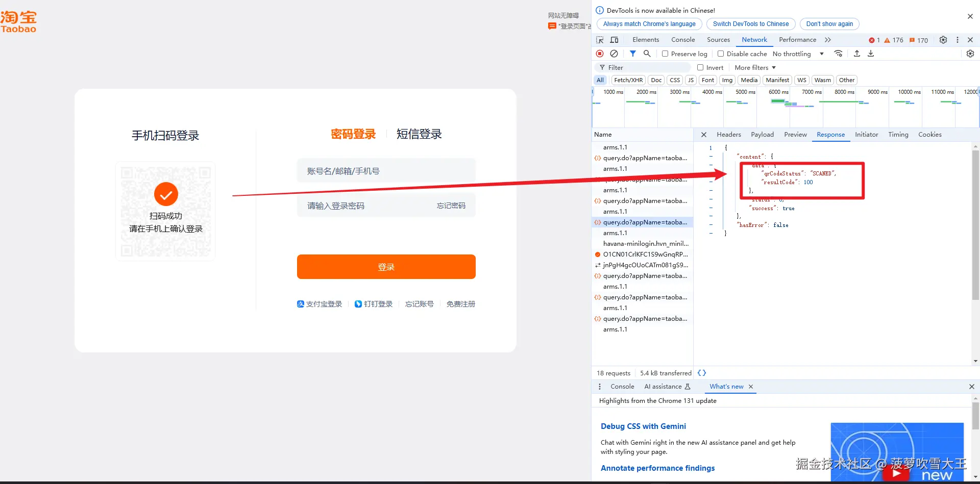Image resolution: width=980 pixels, height=484 pixels.
Task: Click Switch DevTools to Chinese
Action: tap(751, 24)
